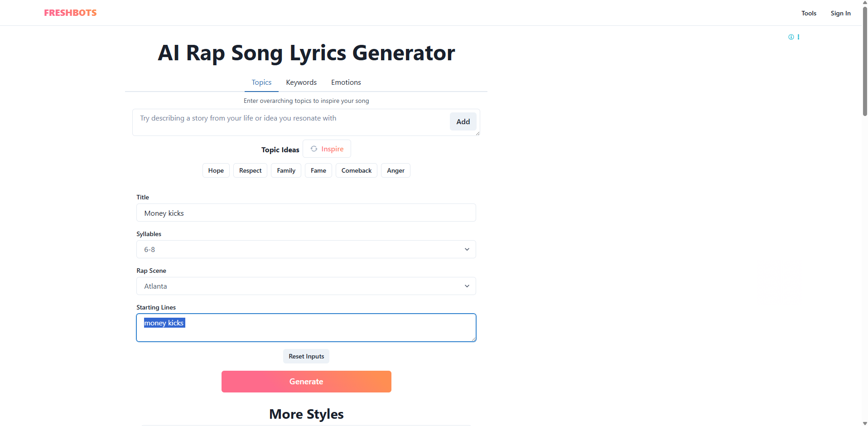
Task: Select the Hope topic chip
Action: (x=216, y=170)
